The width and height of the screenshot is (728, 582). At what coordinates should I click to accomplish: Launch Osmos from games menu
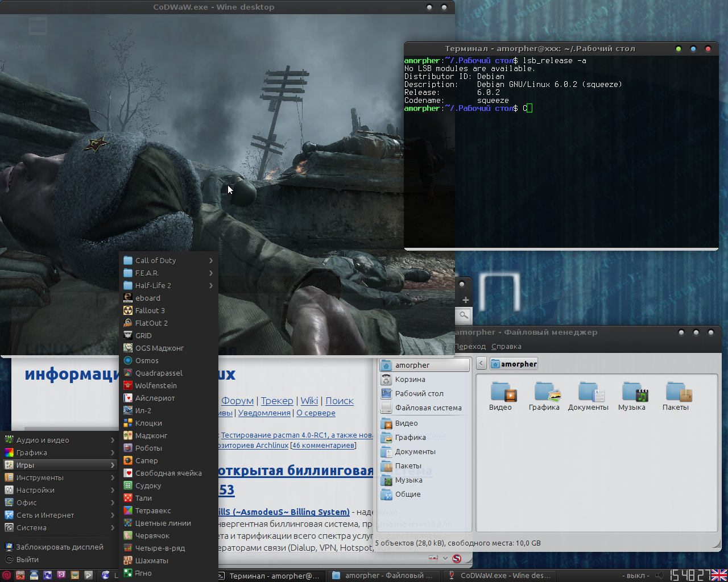click(169, 360)
